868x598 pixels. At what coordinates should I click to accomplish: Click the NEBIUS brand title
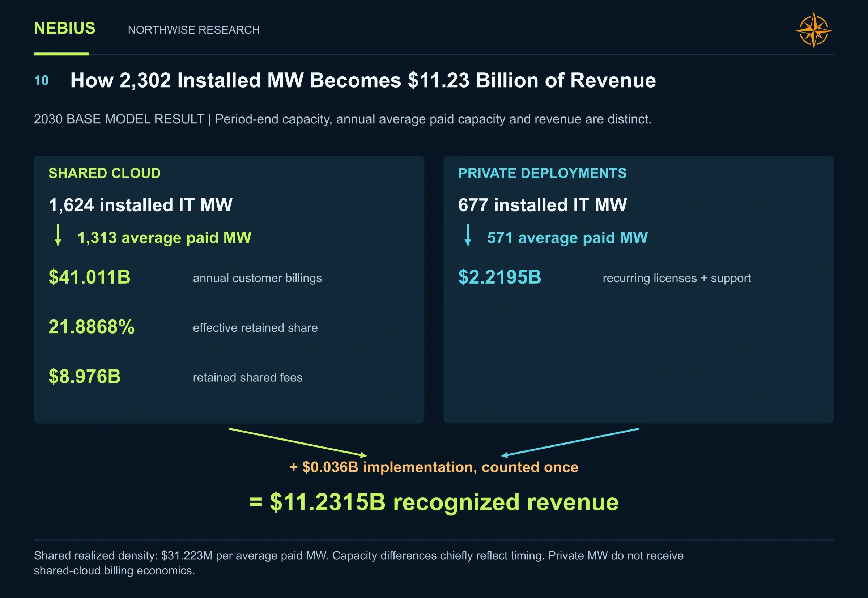click(65, 29)
